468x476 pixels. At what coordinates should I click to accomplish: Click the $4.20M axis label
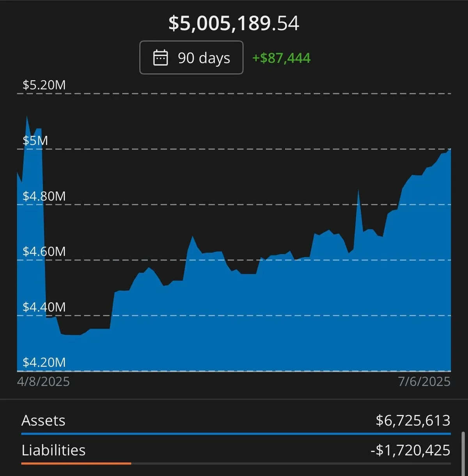point(44,362)
